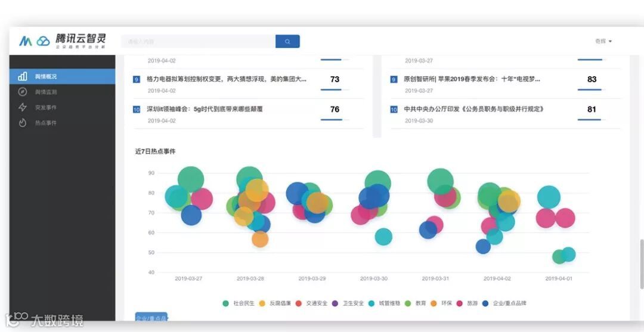Open the 奇辉 user dropdown menu

coord(603,42)
